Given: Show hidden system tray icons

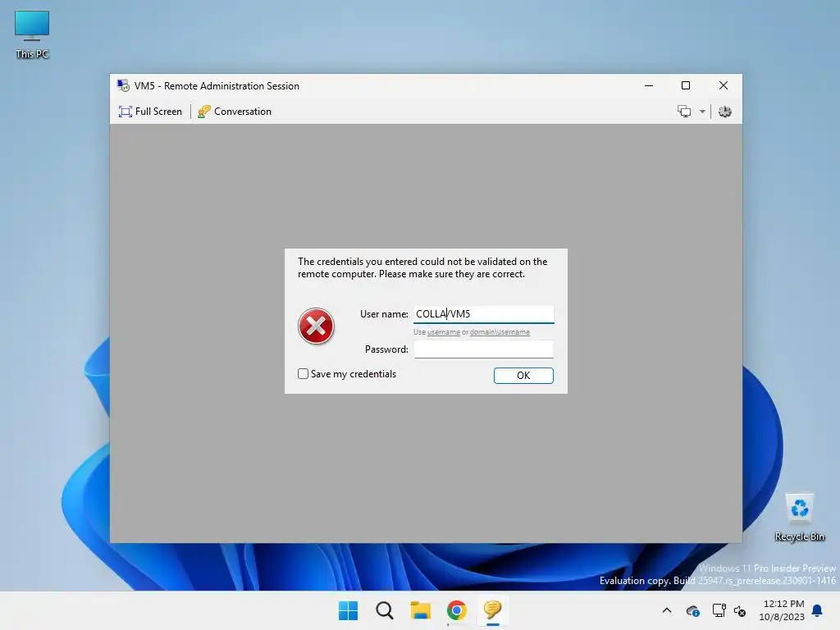Looking at the screenshot, I should coord(667,610).
